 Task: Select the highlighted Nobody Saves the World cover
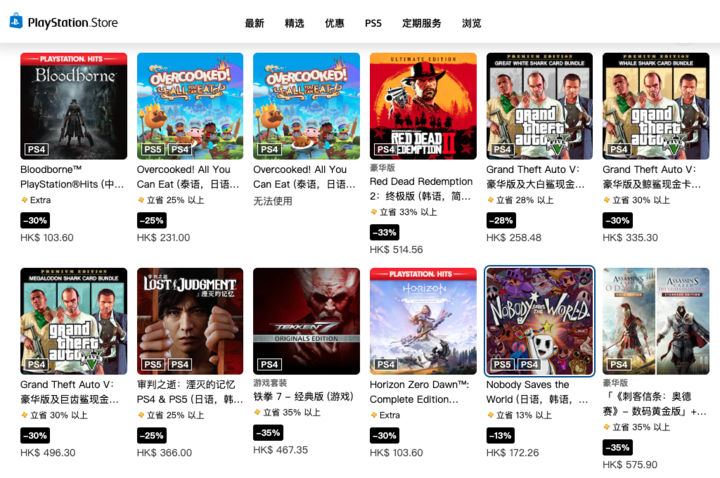(540, 321)
